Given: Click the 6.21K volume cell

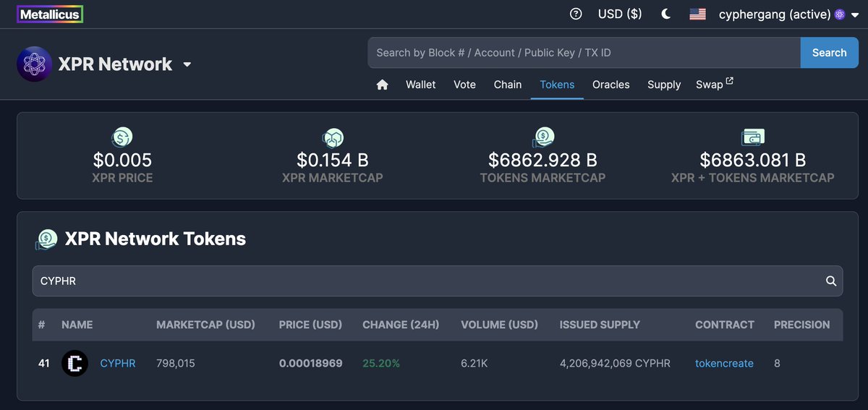Looking at the screenshot, I should click(x=475, y=363).
